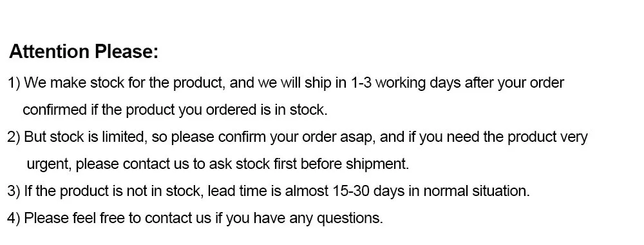The width and height of the screenshot is (644, 245).
Task: Click the list number "4)"
Action: coord(14,219)
